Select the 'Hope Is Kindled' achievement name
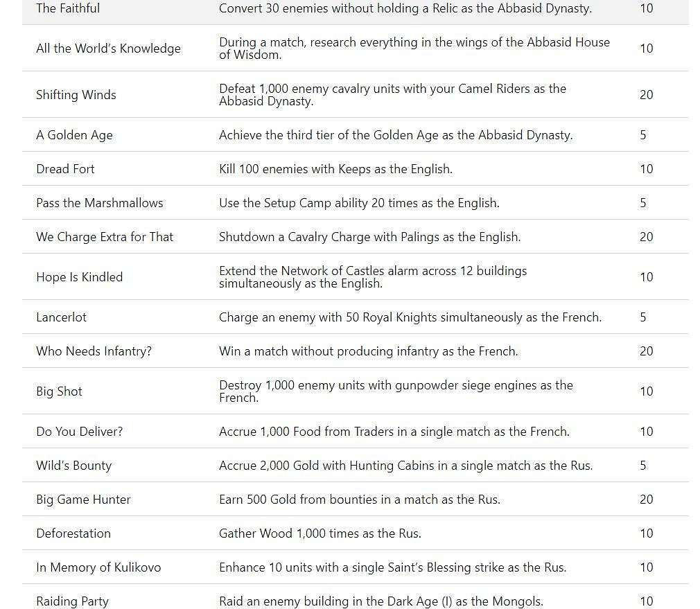Screen dimensions: 700x609 (79, 277)
